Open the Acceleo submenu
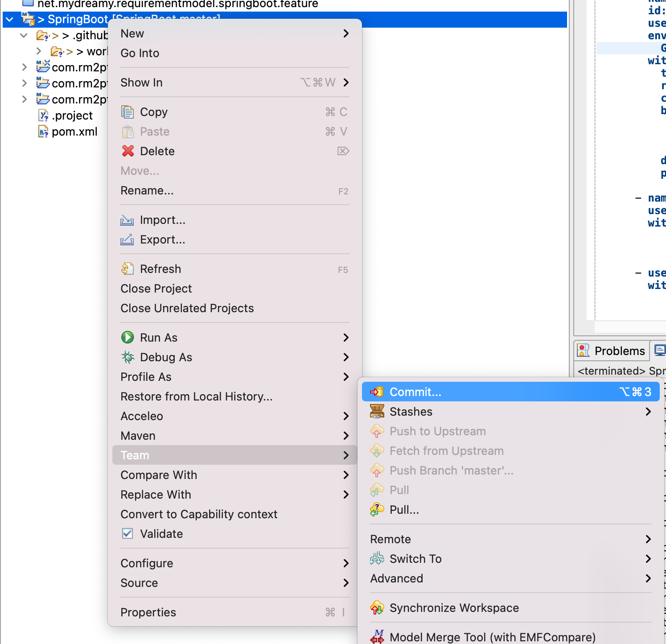 pos(234,416)
